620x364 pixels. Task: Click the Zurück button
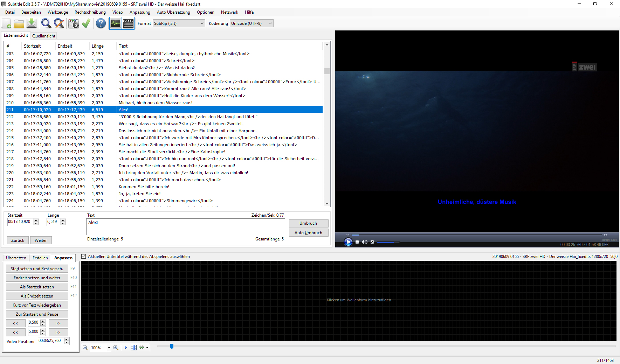pyautogui.click(x=18, y=240)
